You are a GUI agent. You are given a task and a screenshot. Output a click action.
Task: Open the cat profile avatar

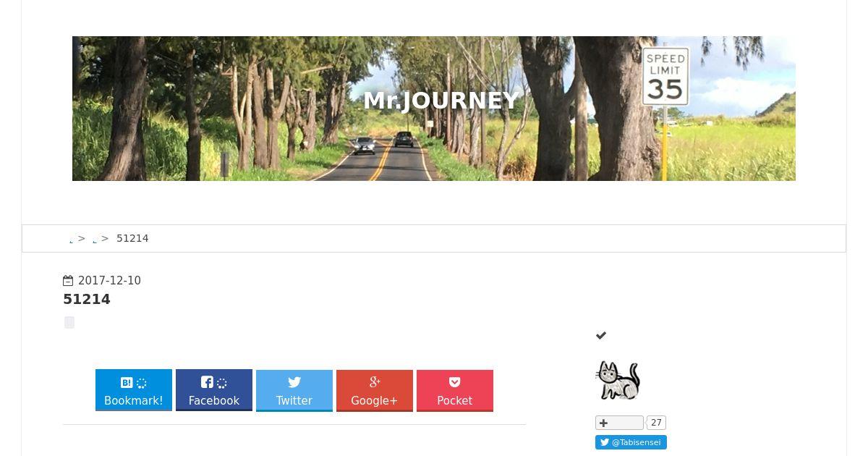(618, 380)
